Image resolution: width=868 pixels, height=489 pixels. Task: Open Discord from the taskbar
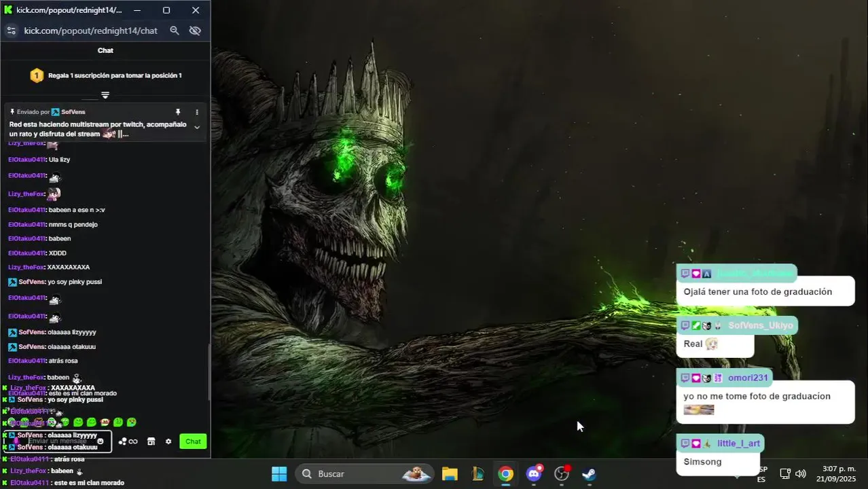pos(534,474)
